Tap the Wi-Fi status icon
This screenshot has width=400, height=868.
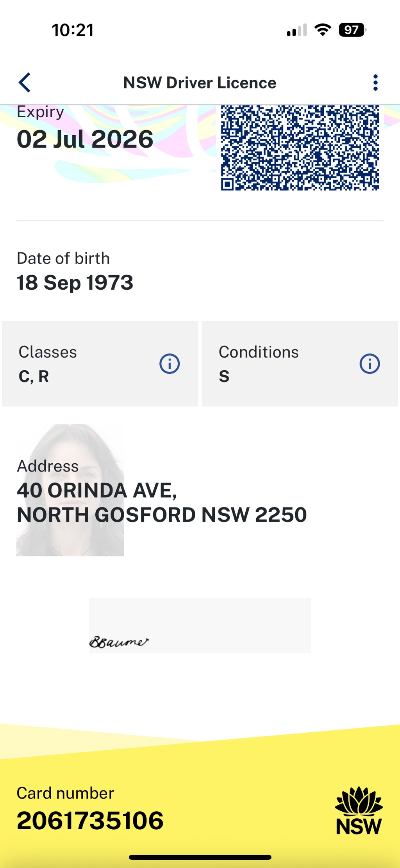323,30
